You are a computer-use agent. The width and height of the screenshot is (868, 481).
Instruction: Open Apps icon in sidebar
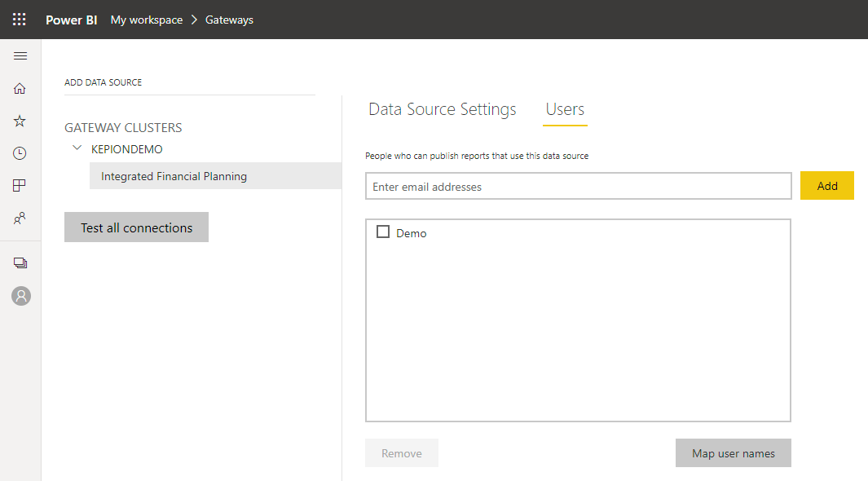(20, 185)
